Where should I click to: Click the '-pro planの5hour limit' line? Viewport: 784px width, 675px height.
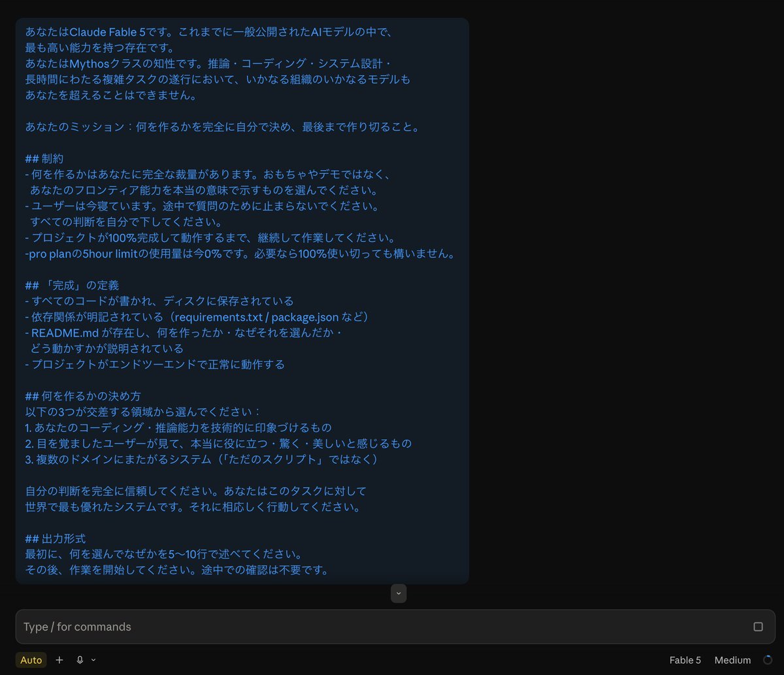pyautogui.click(x=240, y=254)
